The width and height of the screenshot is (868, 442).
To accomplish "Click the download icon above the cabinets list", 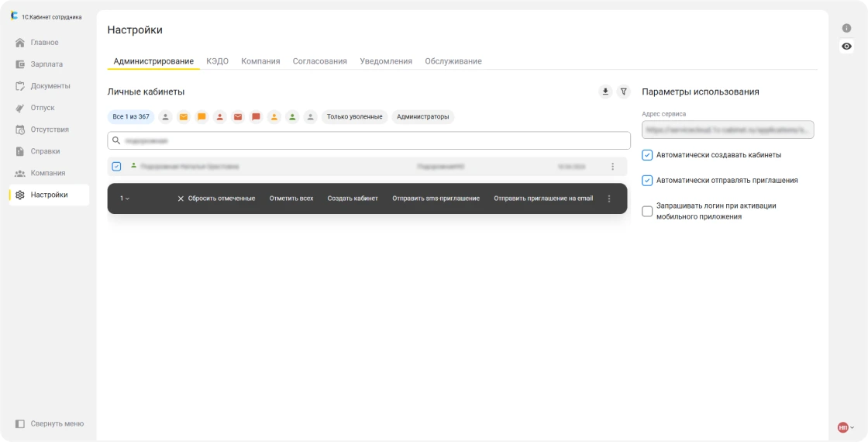I will (605, 92).
